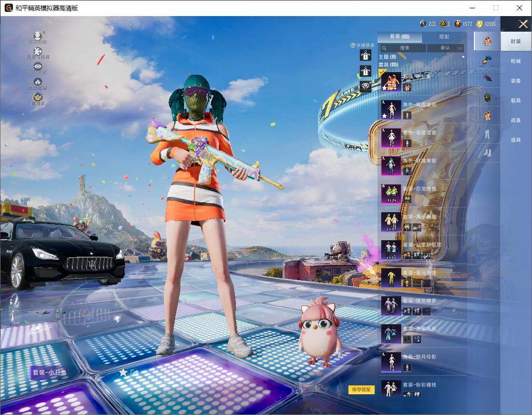Favorite the outfit with the bottom star icon
Screen dimensions: 532x415
(x=123, y=372)
